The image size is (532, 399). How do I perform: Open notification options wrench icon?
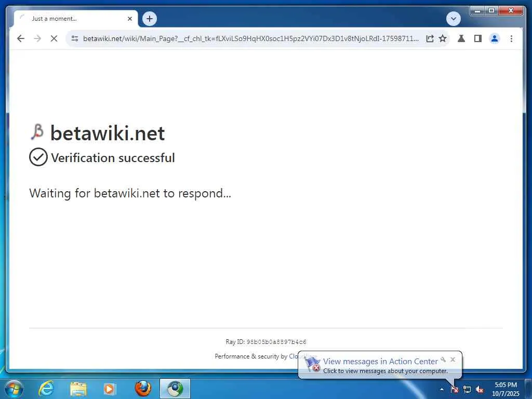click(x=443, y=360)
